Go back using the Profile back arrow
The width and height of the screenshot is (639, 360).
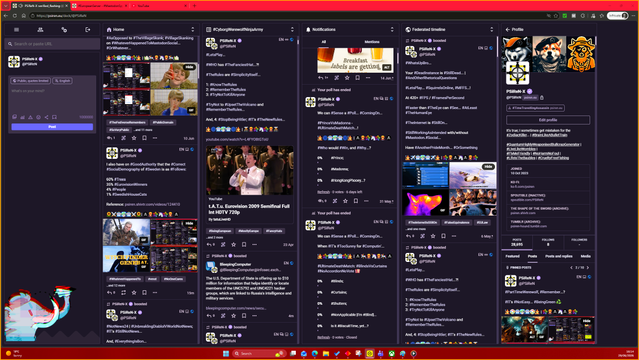point(507,30)
